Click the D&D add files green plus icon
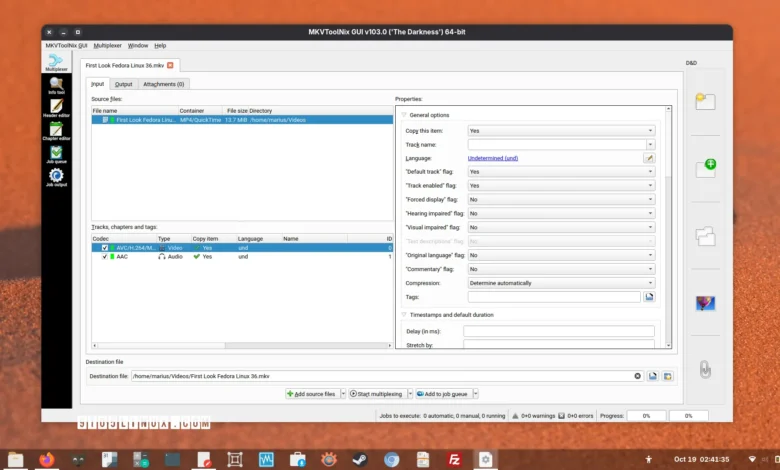Image resolution: width=780 pixels, height=470 pixels. coord(705,169)
